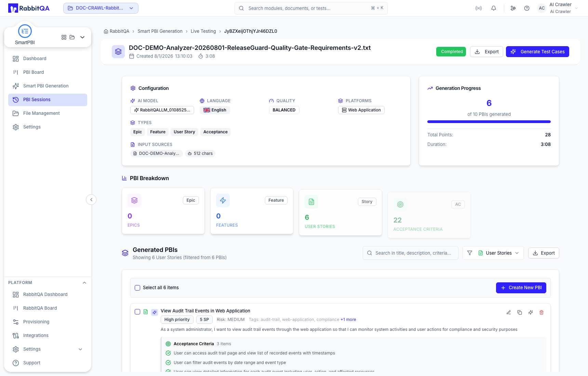This screenshot has width=588, height=376.
Task: Click the filter funnel icon
Action: pyautogui.click(x=470, y=253)
